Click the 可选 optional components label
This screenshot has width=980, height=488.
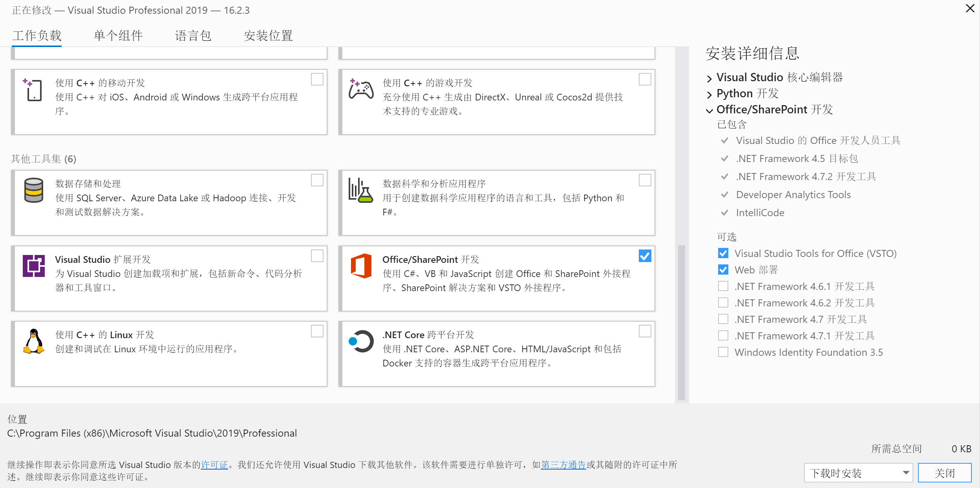point(727,237)
